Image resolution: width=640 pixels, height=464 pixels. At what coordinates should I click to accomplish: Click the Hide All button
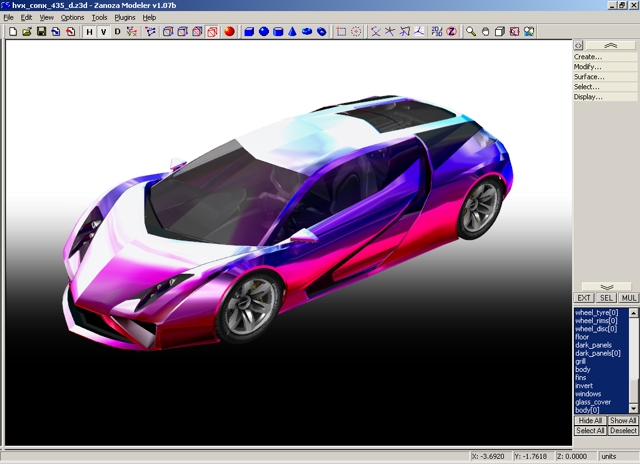pyautogui.click(x=590, y=421)
